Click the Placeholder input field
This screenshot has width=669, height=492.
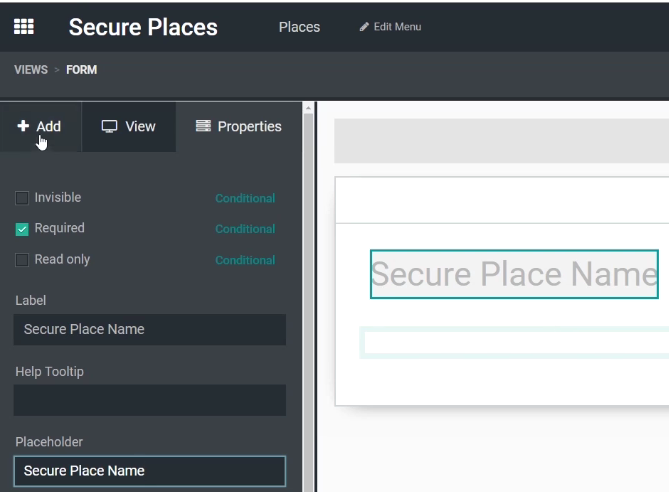click(150, 471)
